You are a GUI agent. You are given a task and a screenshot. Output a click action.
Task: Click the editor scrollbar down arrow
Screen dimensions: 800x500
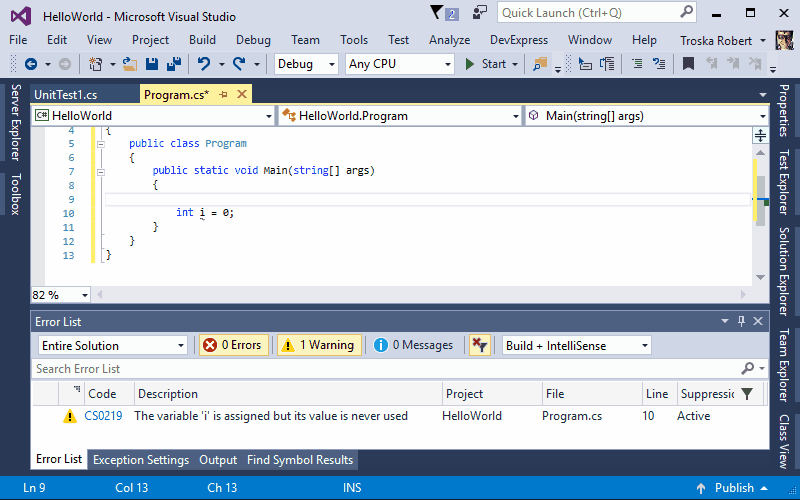point(760,278)
